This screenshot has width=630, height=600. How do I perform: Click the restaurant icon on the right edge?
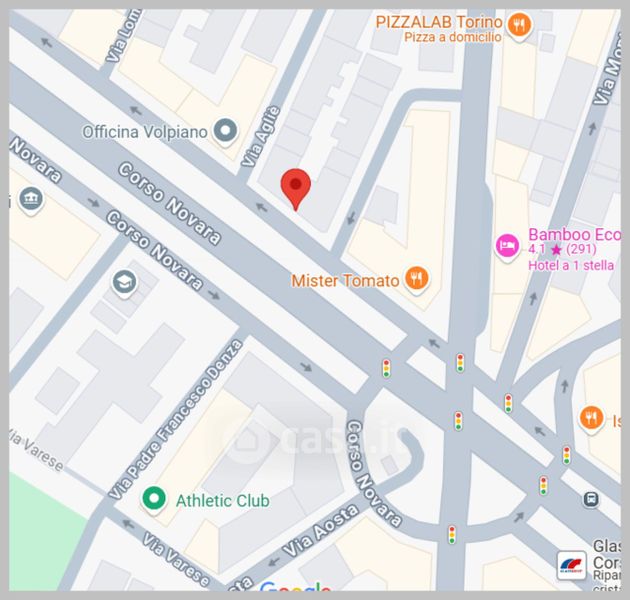[591, 418]
